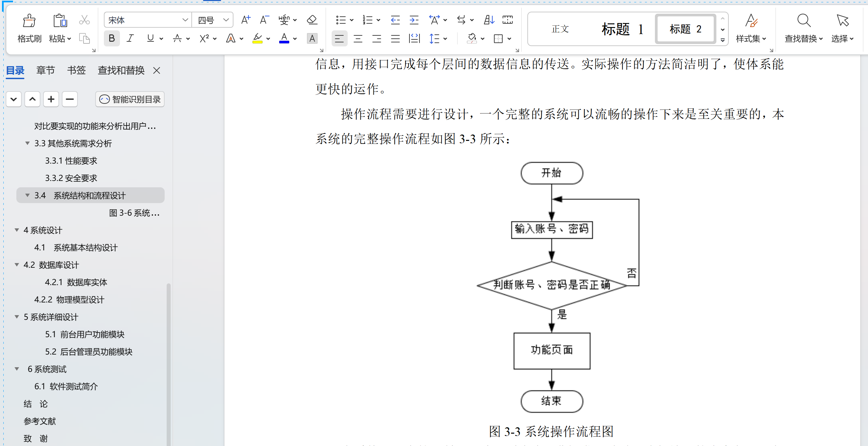Click the Format Painter icon
Screen dimensions: 868x446
tap(29, 21)
